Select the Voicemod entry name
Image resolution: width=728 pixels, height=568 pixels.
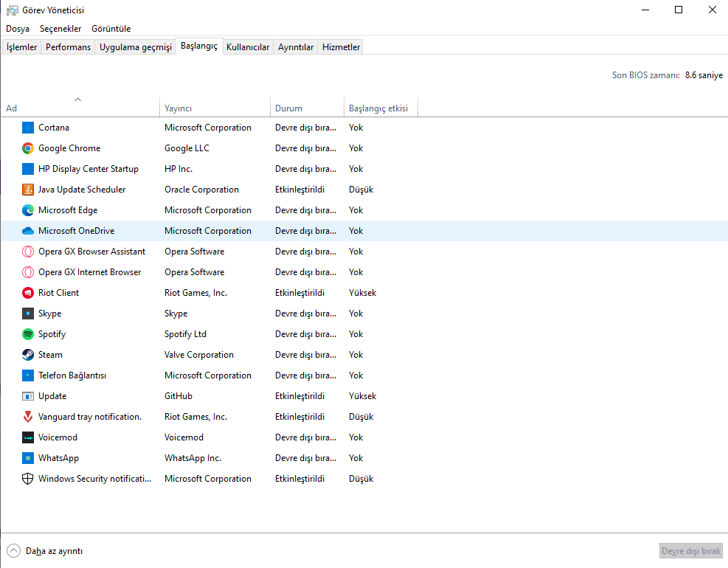point(58,437)
